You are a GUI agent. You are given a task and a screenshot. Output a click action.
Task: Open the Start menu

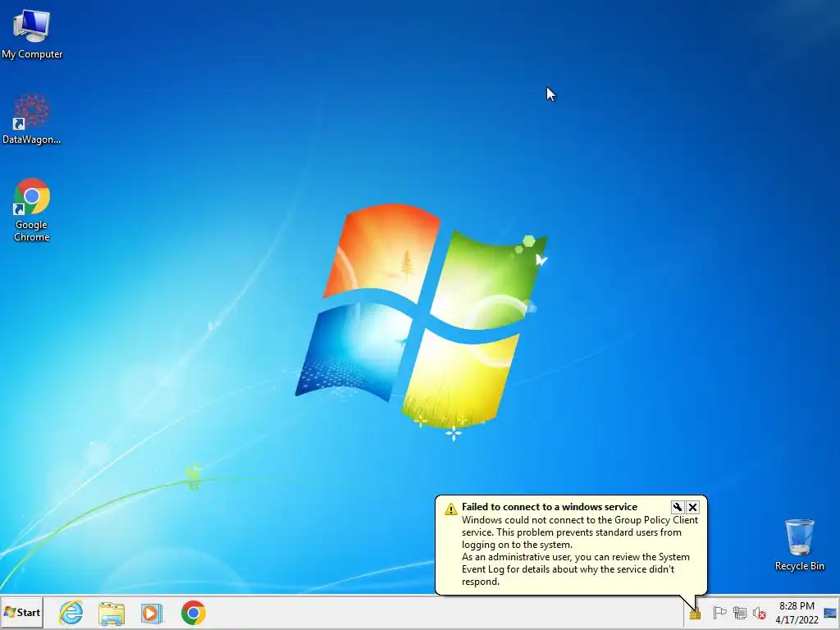point(22,612)
